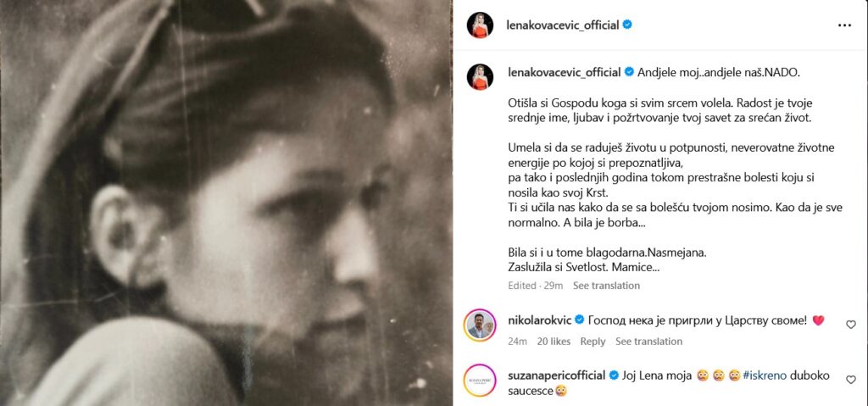Viewport: 868px width, 406px height.
Task: Open the three-dot more options menu
Action: click(844, 25)
